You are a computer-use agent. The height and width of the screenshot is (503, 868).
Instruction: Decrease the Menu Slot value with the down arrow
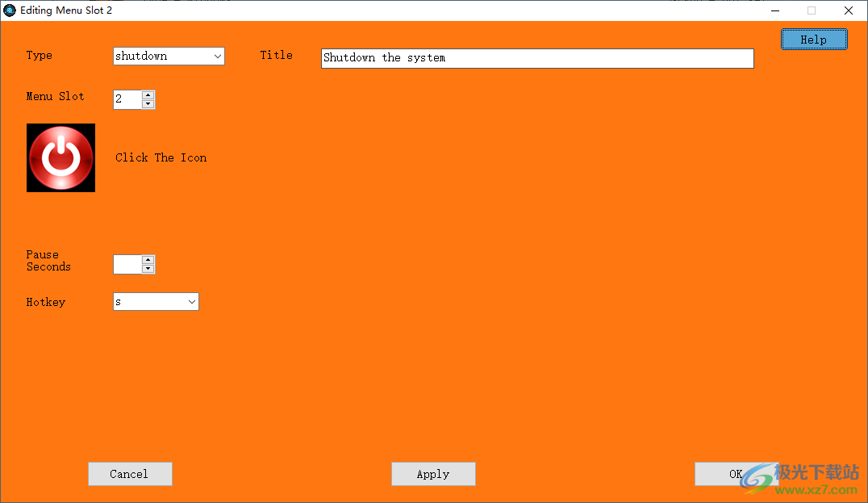pos(149,103)
